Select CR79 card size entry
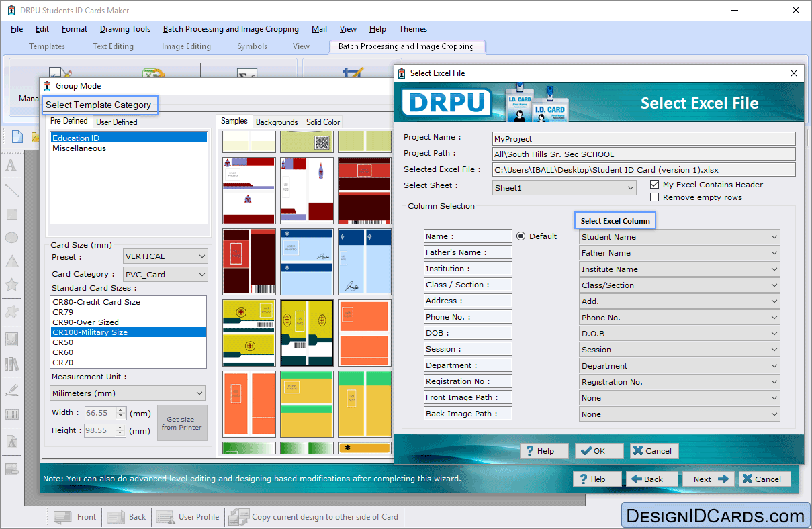The width and height of the screenshot is (812, 529). 129,312
